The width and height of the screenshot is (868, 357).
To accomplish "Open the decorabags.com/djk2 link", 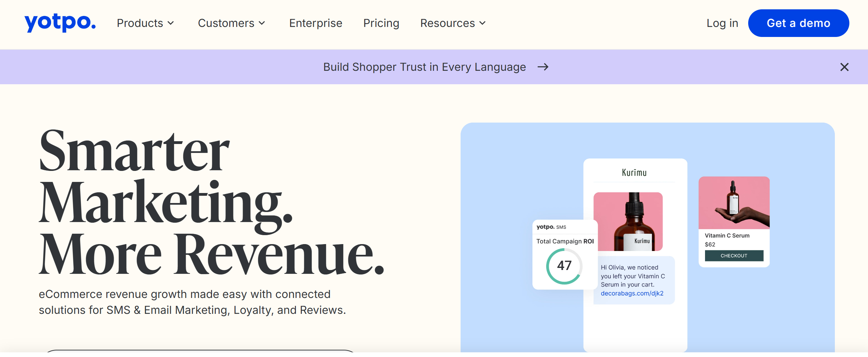I will click(x=632, y=293).
